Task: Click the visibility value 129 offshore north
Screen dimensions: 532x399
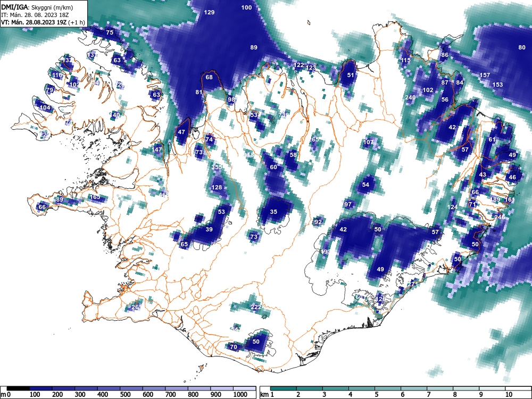Action: point(209,13)
